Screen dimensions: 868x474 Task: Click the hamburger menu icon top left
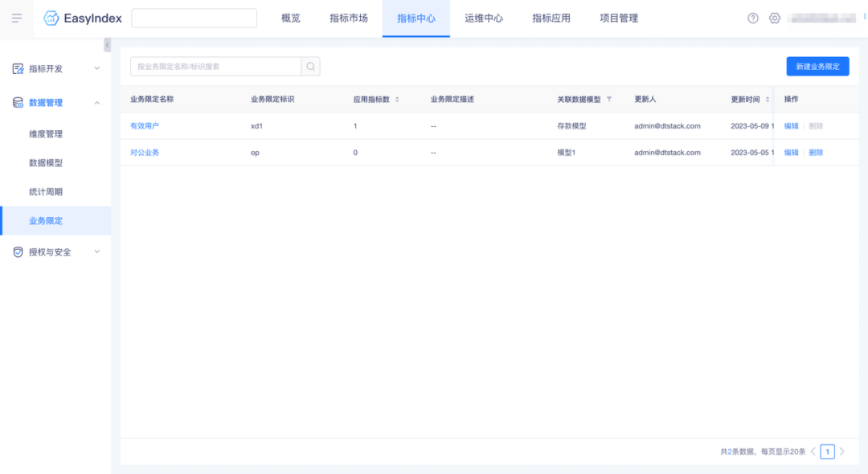click(16, 17)
